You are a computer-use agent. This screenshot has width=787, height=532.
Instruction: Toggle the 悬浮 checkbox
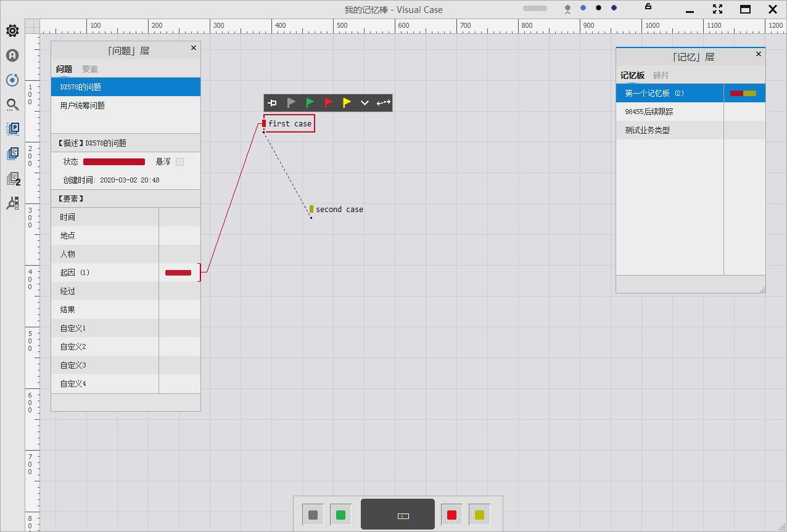pyautogui.click(x=179, y=162)
